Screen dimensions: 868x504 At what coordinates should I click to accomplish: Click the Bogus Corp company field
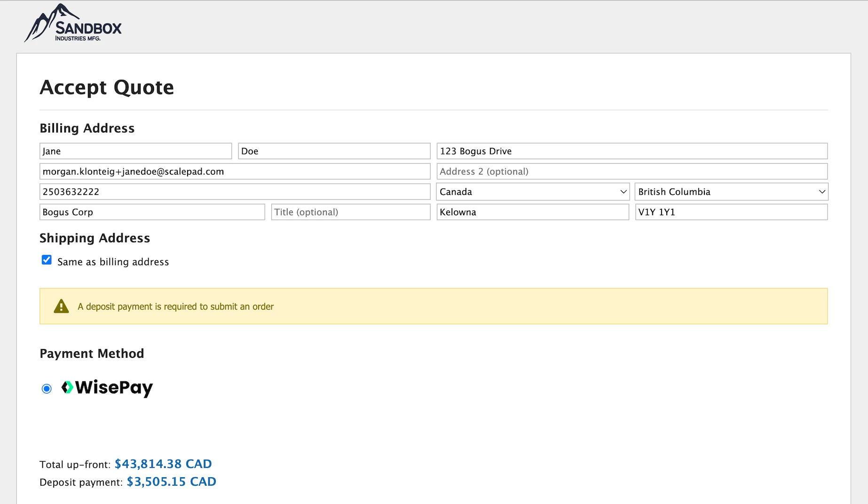(x=152, y=212)
